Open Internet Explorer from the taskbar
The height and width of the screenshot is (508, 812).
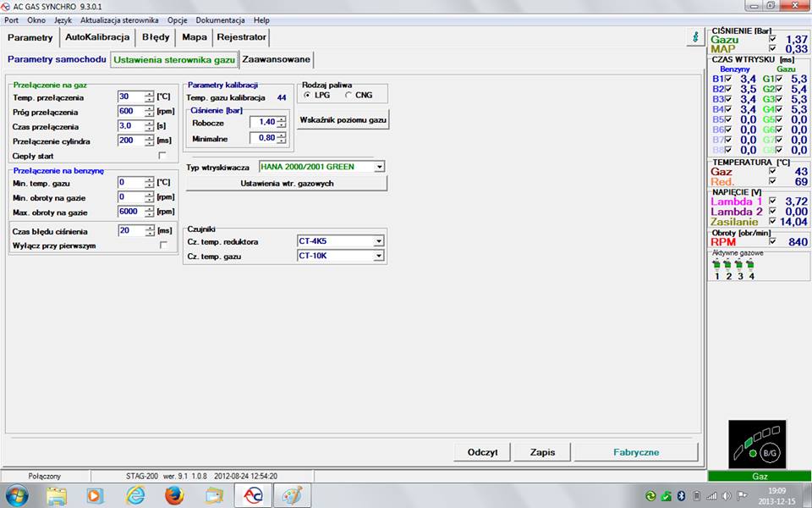coord(135,495)
